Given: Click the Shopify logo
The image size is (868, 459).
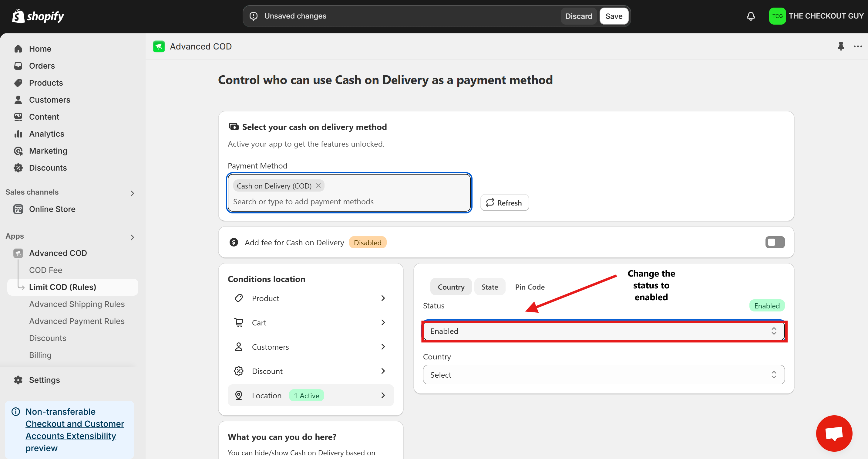Looking at the screenshot, I should click(38, 16).
